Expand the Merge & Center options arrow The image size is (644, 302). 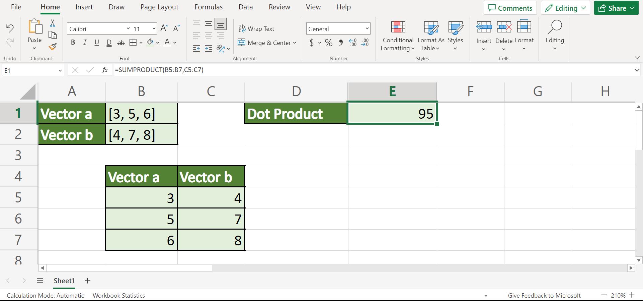[295, 43]
